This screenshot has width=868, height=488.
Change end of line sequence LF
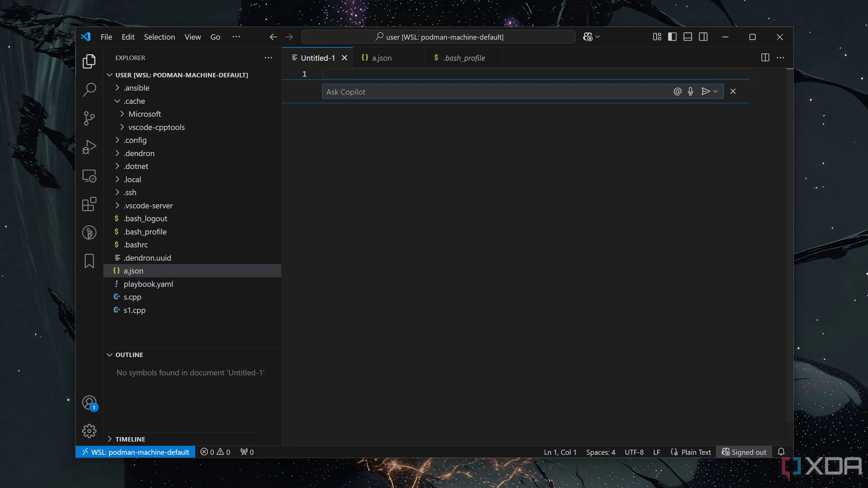coord(656,452)
